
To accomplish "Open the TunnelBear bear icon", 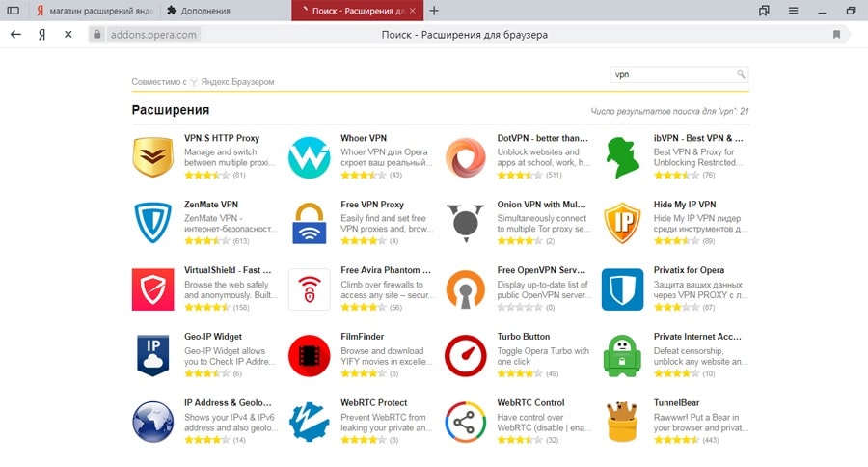I will pyautogui.click(x=622, y=422).
